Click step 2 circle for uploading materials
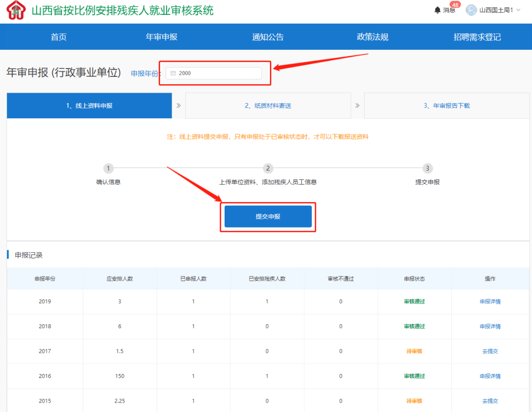Viewport: 532px width, 412px height. (268, 169)
